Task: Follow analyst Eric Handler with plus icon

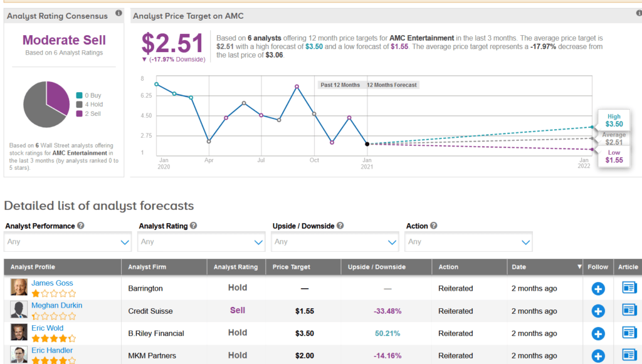Action: coord(597,356)
